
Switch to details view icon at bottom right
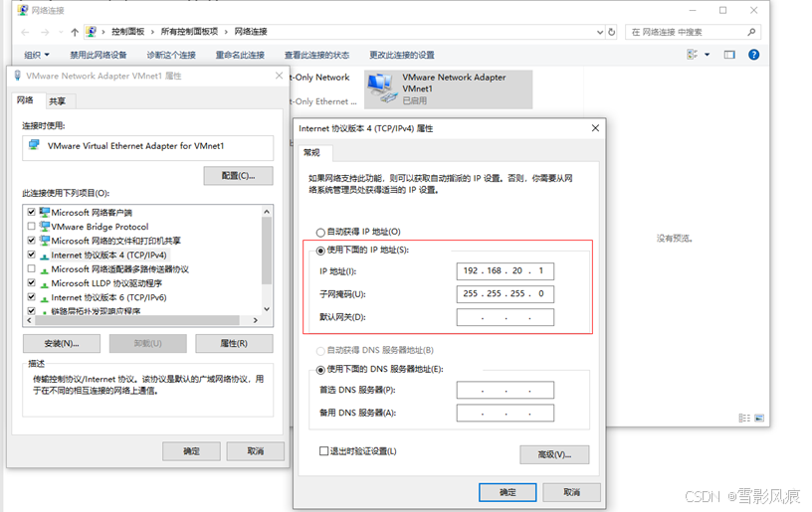744,418
